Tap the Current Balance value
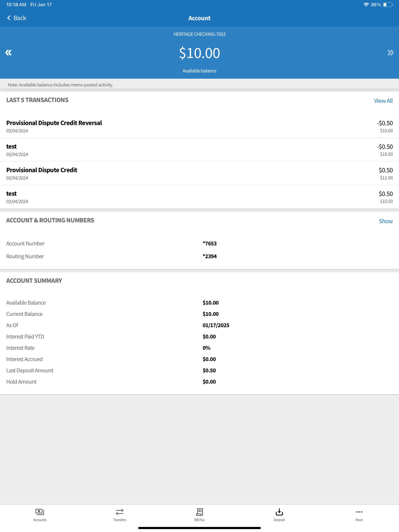The width and height of the screenshot is (399, 532). (x=211, y=314)
